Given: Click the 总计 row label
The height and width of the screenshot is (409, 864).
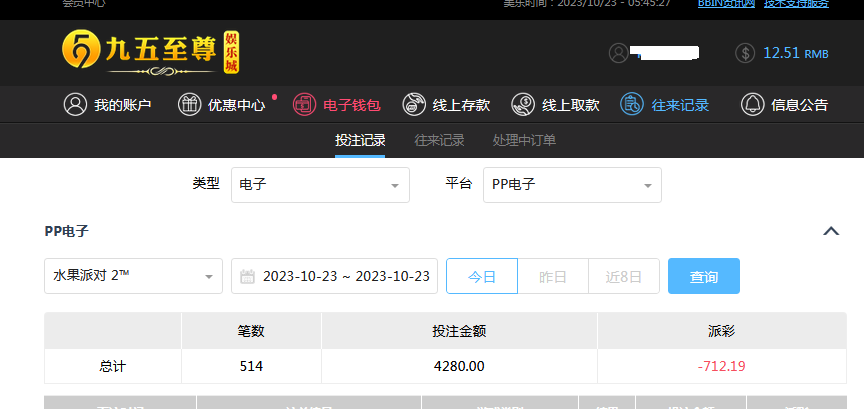Looking at the screenshot, I should pyautogui.click(x=112, y=366).
